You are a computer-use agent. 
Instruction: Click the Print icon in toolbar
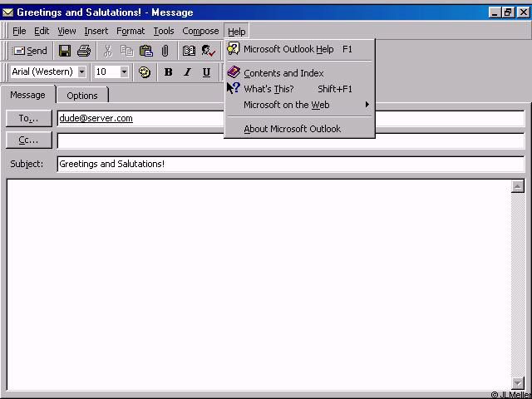pyautogui.click(x=84, y=51)
